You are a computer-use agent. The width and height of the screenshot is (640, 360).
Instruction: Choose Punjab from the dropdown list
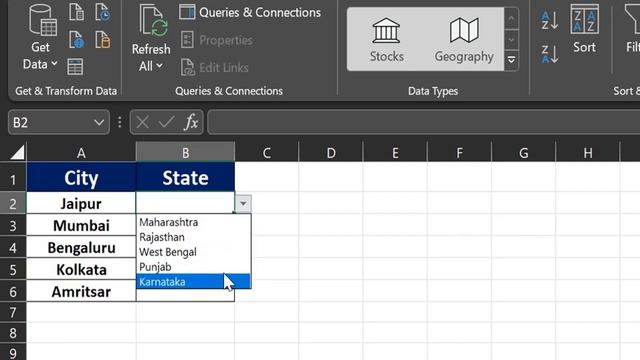[x=193, y=267]
